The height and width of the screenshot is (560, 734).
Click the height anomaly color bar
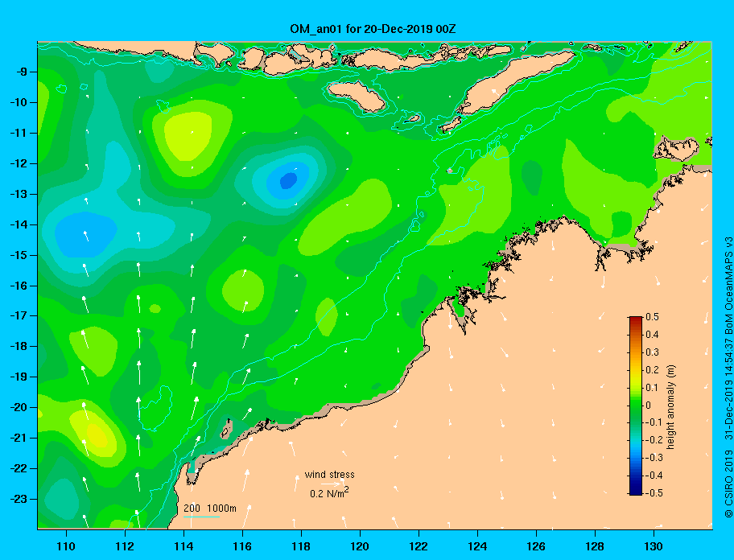coord(636,406)
